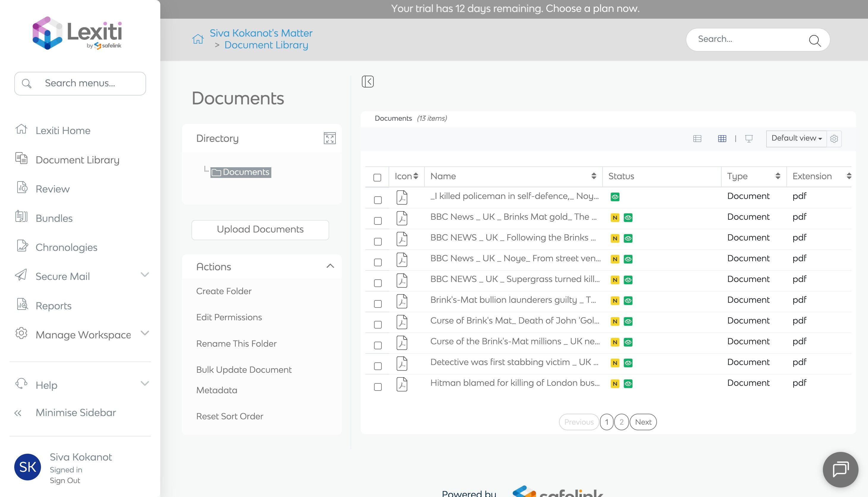
Task: Tick the select-all documents checkbox
Action: [x=377, y=178]
